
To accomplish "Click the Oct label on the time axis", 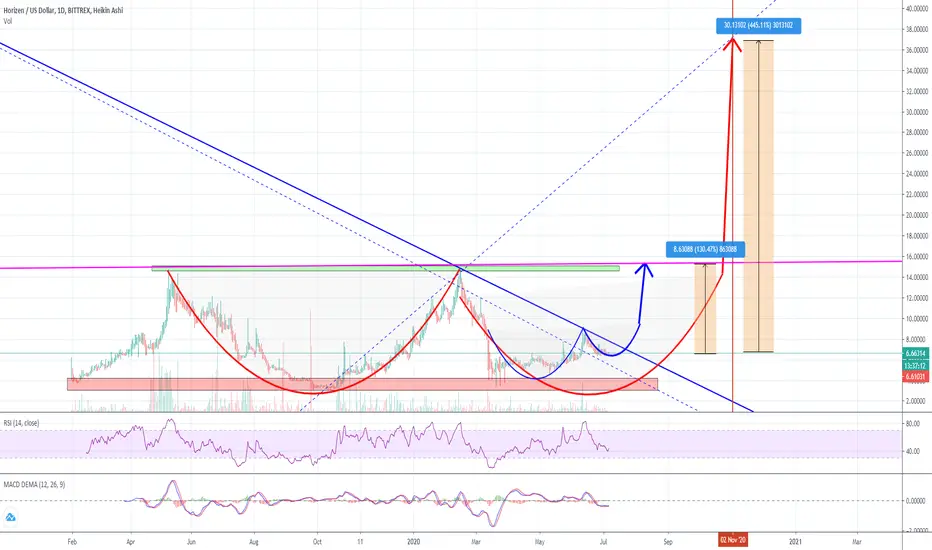I will [317, 542].
